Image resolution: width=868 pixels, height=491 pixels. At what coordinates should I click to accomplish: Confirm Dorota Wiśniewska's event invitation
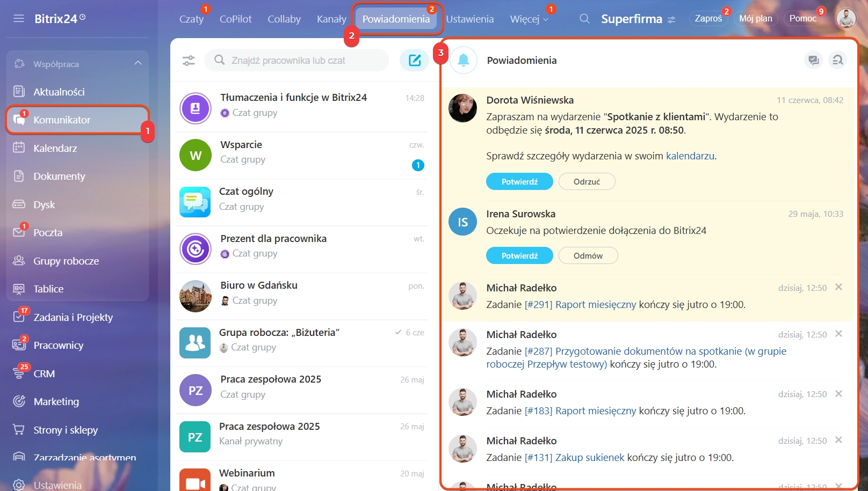click(x=519, y=181)
